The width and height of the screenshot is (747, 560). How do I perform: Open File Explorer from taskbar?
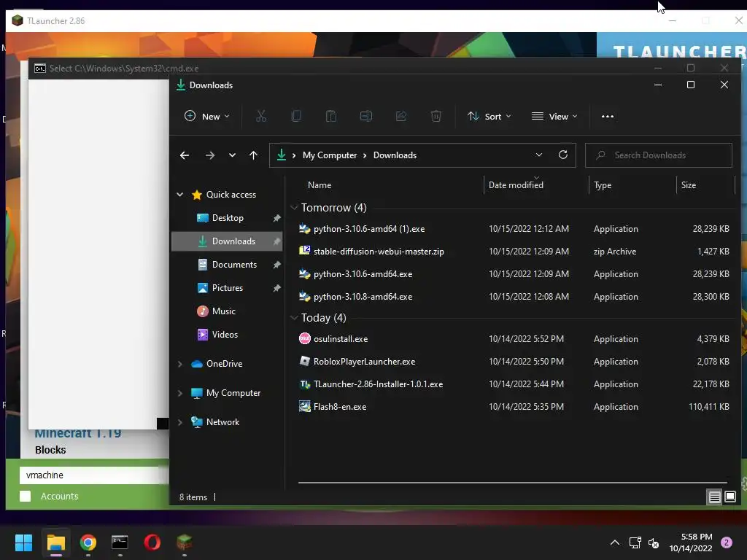click(x=55, y=542)
